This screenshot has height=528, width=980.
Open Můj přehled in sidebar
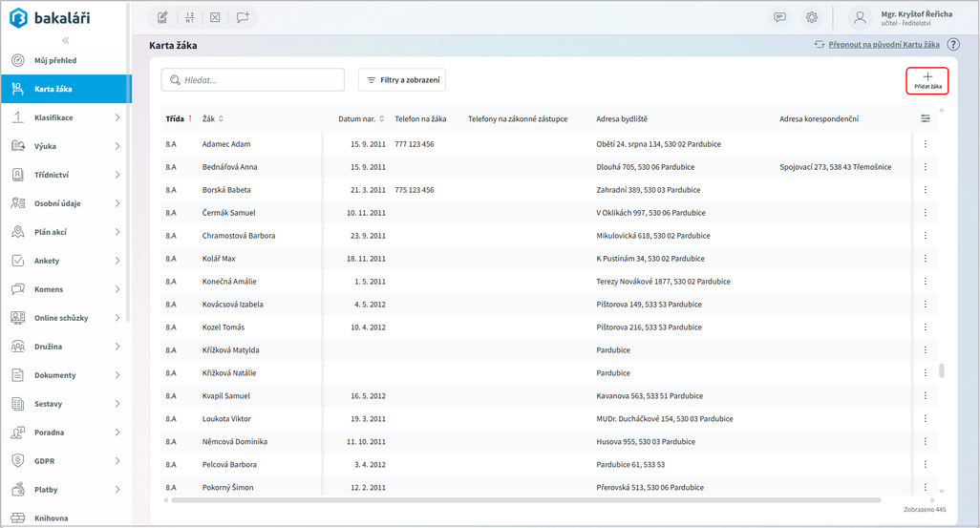[55, 60]
